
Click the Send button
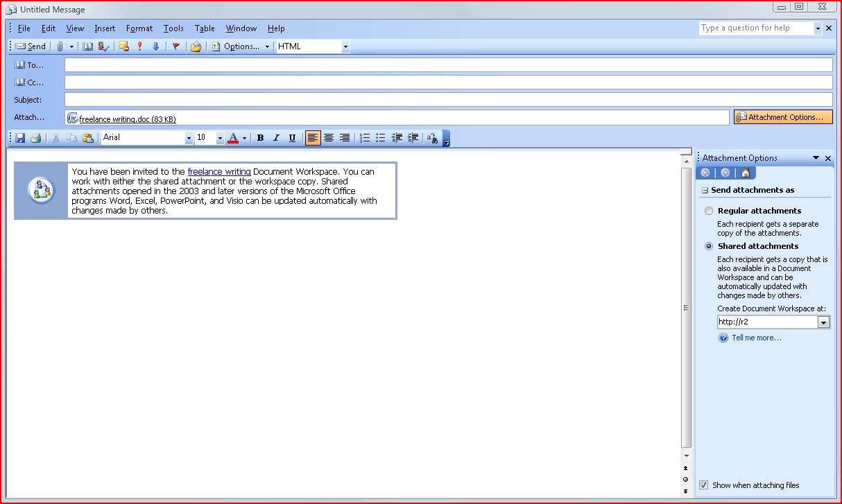click(31, 46)
